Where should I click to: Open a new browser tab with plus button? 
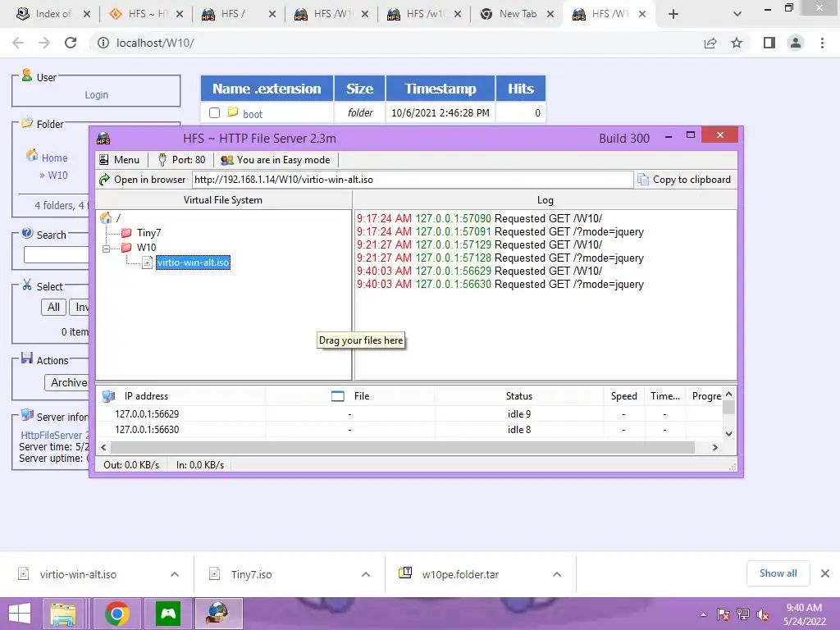(673, 15)
